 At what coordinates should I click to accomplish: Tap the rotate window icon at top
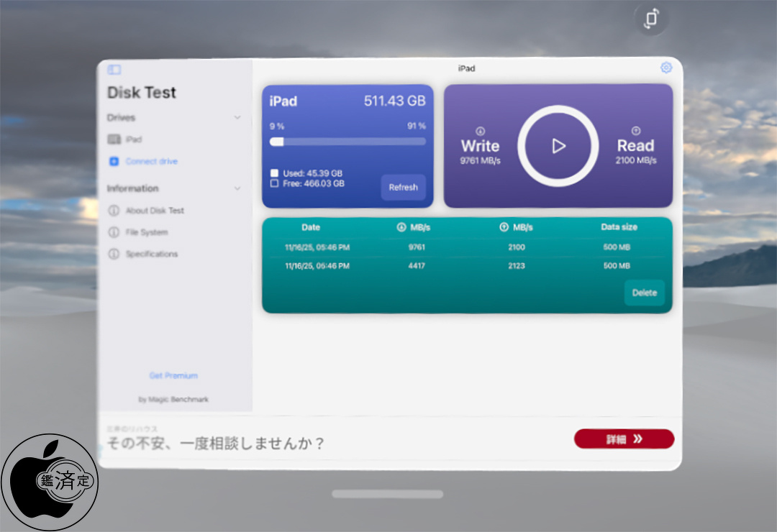[x=651, y=19]
